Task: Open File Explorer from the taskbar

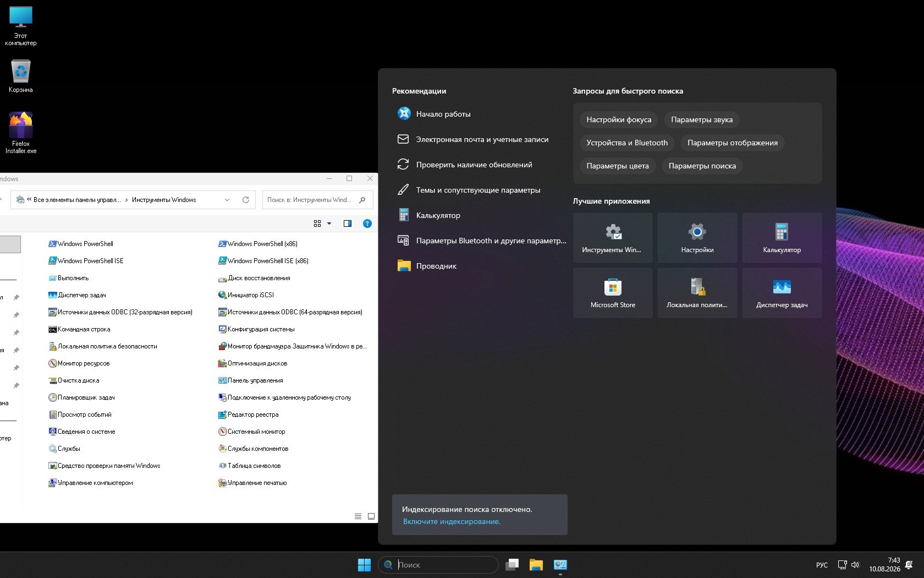Action: click(536, 565)
